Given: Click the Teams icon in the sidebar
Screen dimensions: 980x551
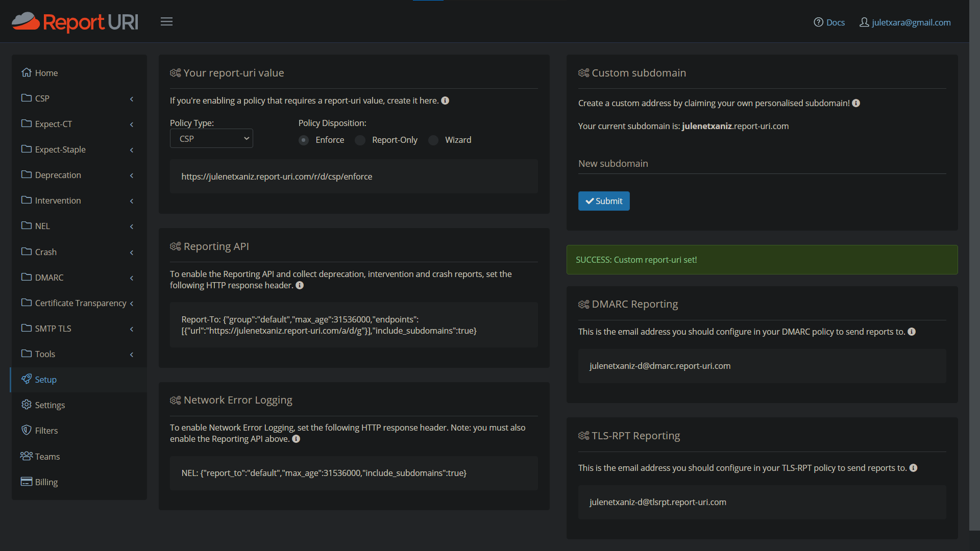Looking at the screenshot, I should (27, 456).
